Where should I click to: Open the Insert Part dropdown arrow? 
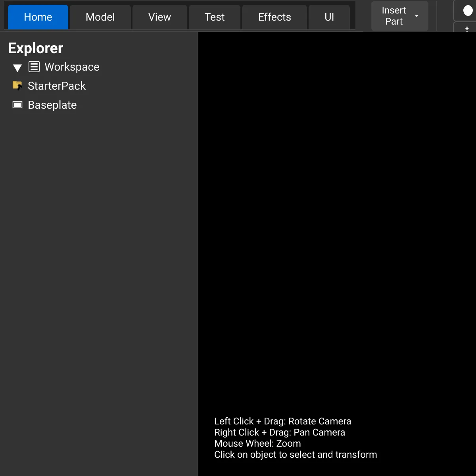click(x=416, y=16)
